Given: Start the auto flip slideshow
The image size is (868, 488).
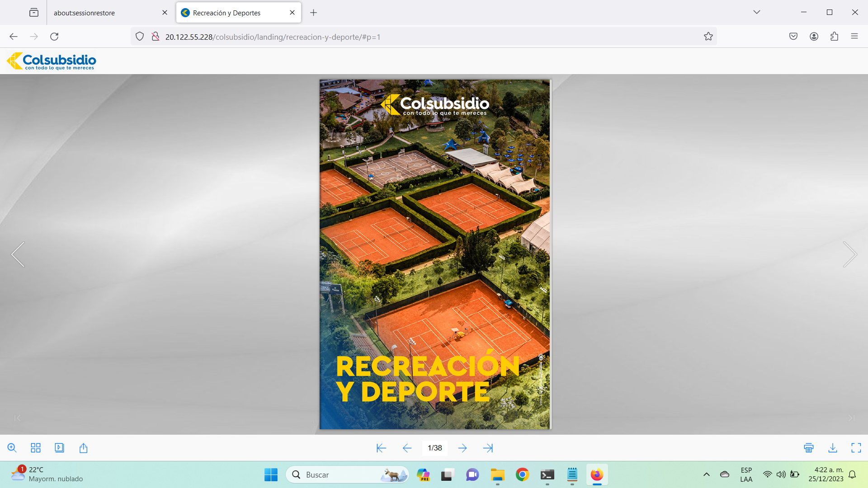Looking at the screenshot, I should pyautogui.click(x=59, y=448).
